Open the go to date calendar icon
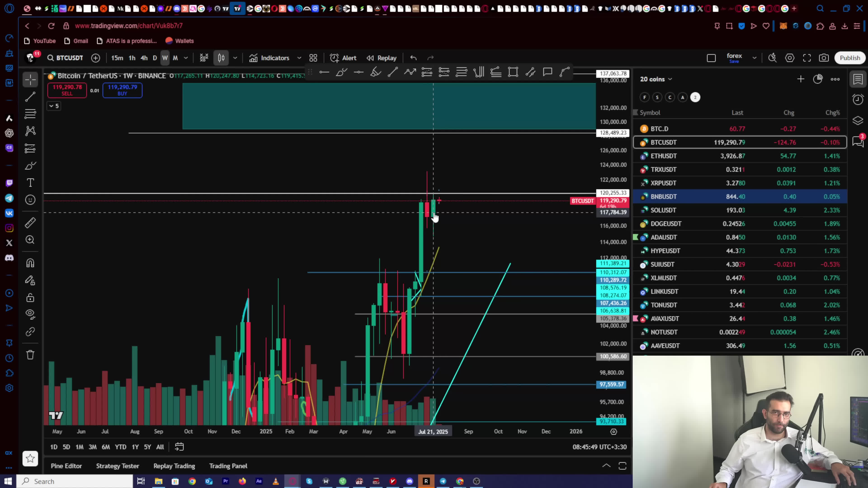Screen dimensions: 868x488 [179, 447]
